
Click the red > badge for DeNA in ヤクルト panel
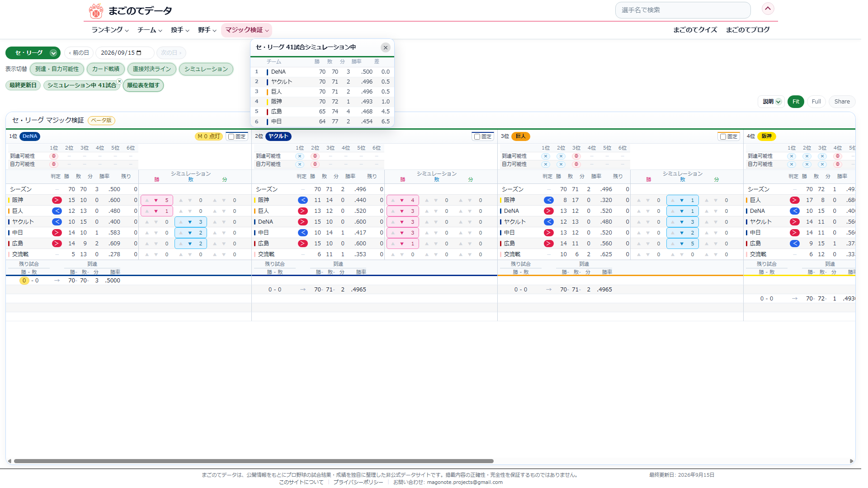coord(302,222)
